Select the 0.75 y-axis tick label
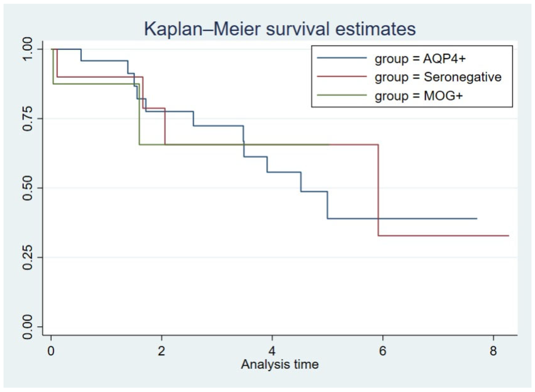 [x=28, y=119]
